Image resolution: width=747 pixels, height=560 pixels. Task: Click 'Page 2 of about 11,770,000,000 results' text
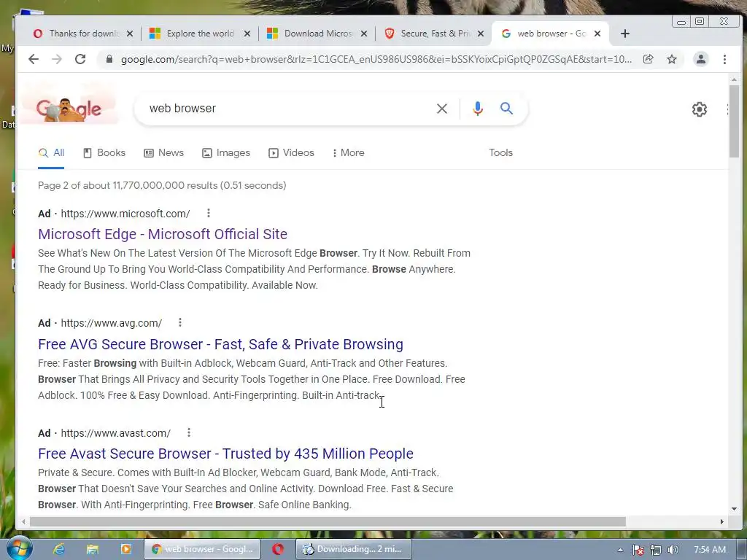pos(128,185)
